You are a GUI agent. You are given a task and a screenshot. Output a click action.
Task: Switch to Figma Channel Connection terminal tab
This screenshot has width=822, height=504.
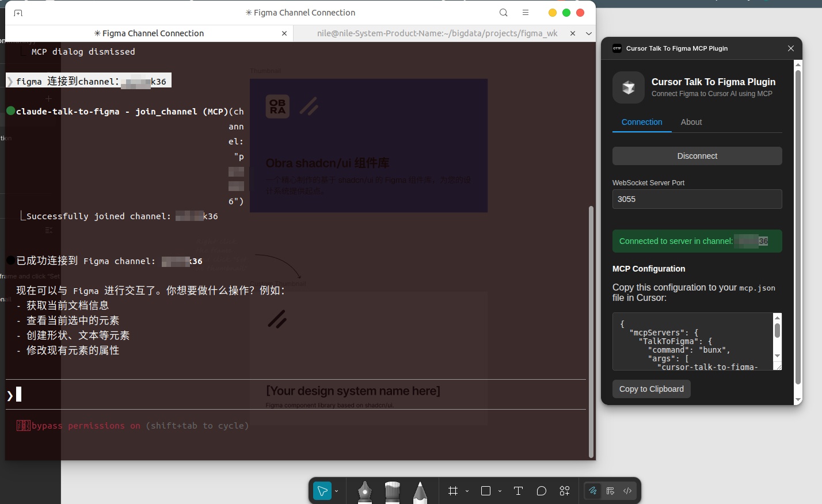[x=149, y=33]
